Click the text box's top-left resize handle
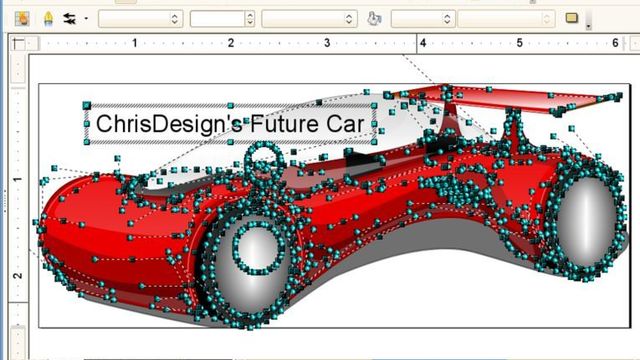The width and height of the screenshot is (640, 360). pyautogui.click(x=87, y=106)
